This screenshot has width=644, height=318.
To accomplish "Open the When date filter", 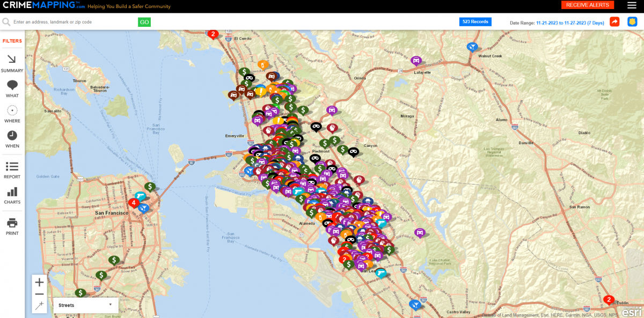I will pos(12,138).
